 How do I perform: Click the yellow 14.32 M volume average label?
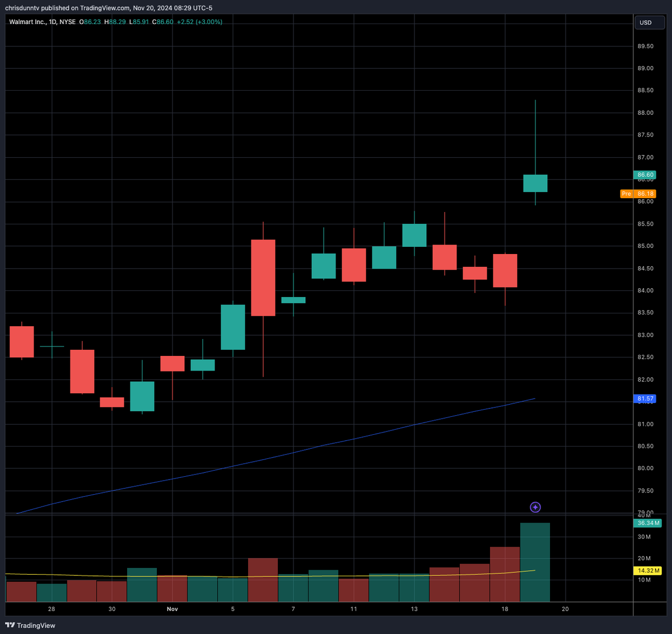(x=648, y=570)
